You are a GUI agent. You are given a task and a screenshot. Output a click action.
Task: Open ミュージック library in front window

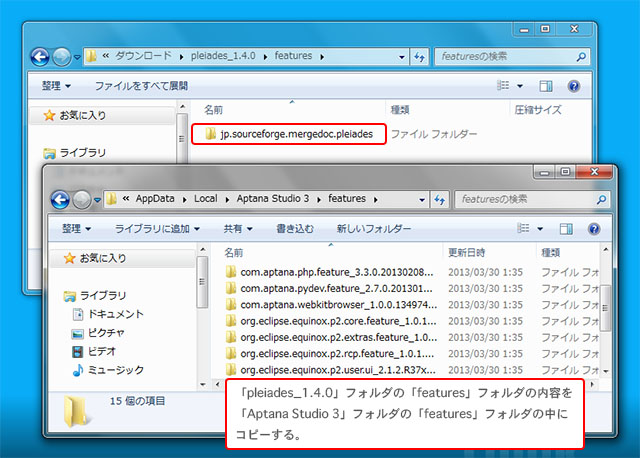(x=108, y=370)
